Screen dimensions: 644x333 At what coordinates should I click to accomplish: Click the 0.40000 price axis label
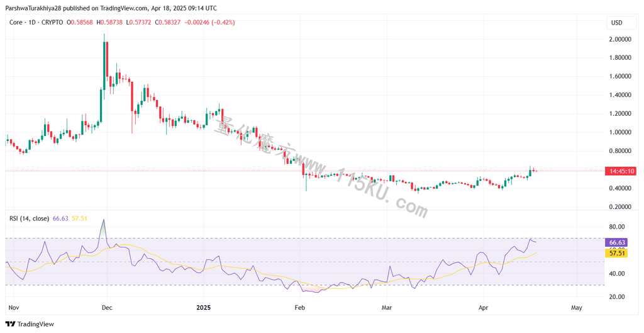[621, 188]
